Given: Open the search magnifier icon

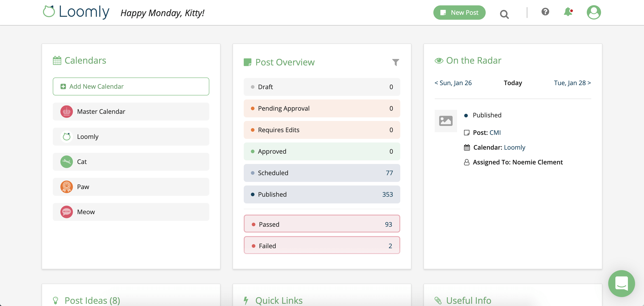Looking at the screenshot, I should tap(504, 14).
